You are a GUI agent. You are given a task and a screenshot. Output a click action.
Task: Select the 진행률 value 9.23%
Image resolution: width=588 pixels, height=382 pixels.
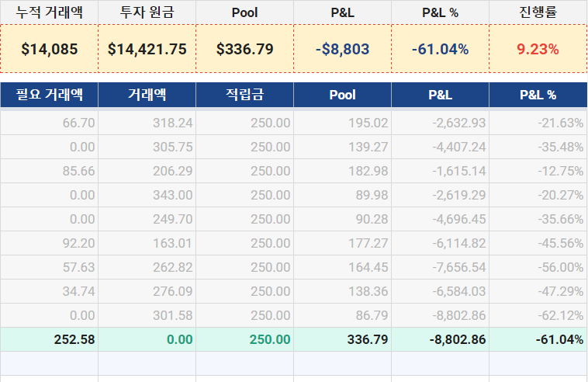538,49
